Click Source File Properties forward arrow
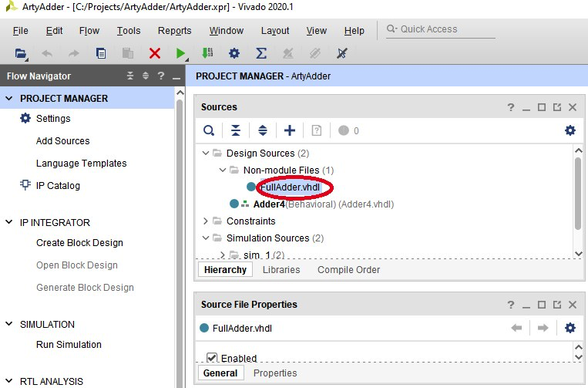 click(x=543, y=328)
